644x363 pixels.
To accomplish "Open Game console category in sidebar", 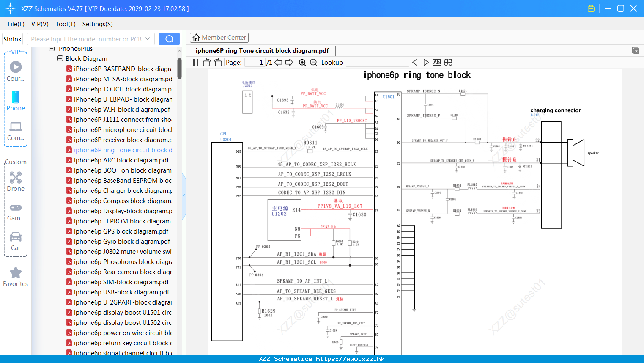I will 16,212.
